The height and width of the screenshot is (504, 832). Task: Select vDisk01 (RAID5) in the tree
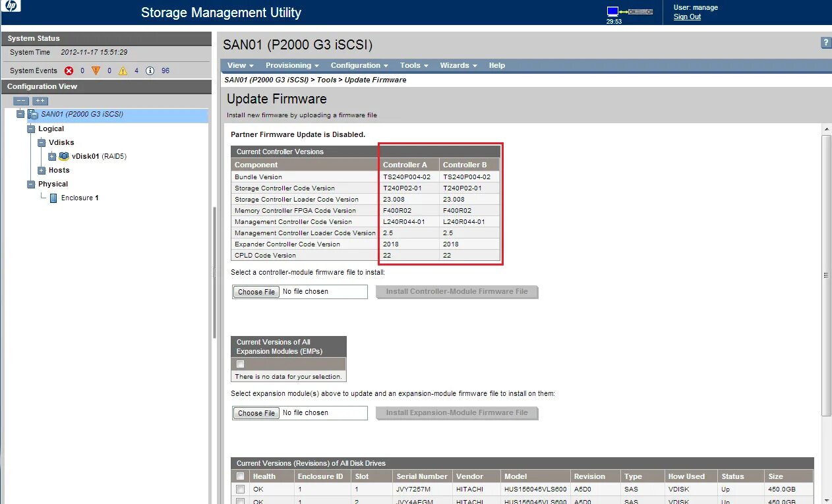[99, 157]
